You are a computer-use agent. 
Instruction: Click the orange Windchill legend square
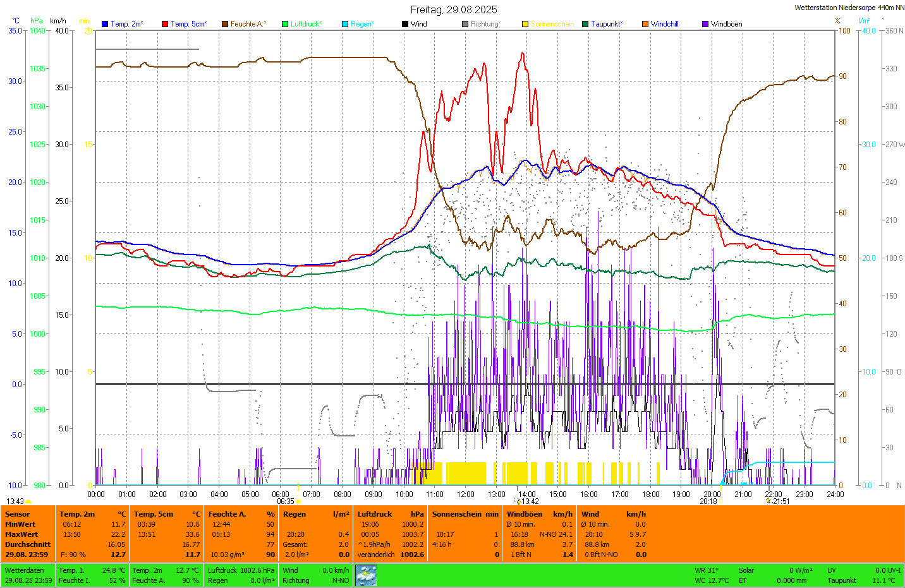click(645, 24)
